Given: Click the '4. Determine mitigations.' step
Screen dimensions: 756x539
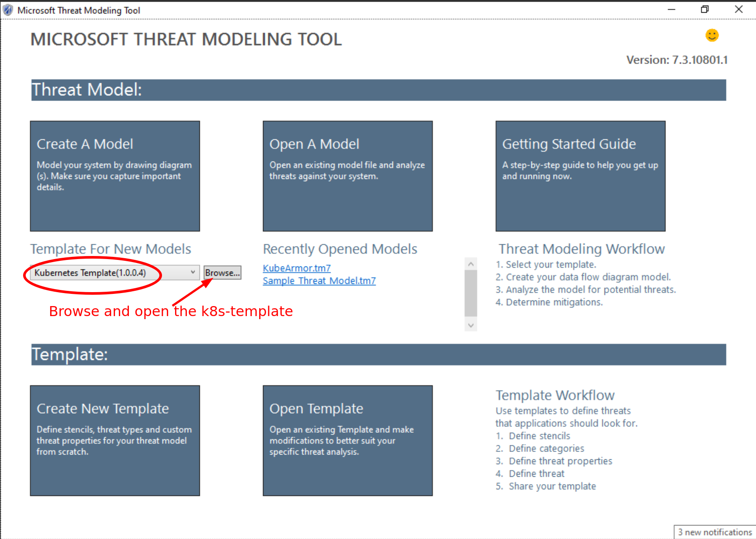Looking at the screenshot, I should pos(549,302).
